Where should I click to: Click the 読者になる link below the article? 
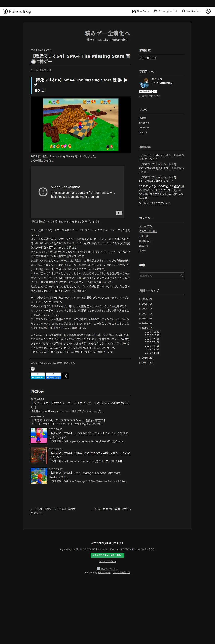click(x=69, y=363)
